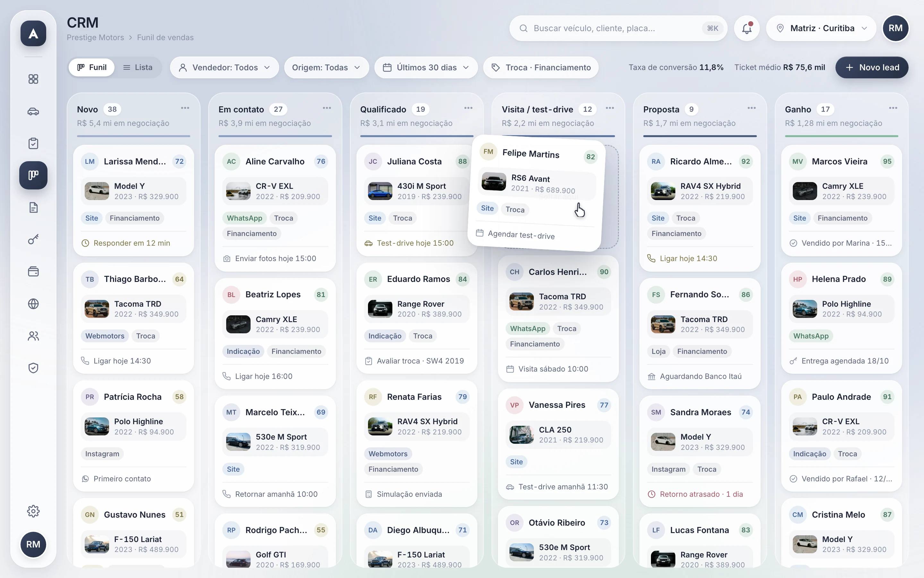Open the key icon in sidebar
The height and width of the screenshot is (578, 924).
coord(33,240)
